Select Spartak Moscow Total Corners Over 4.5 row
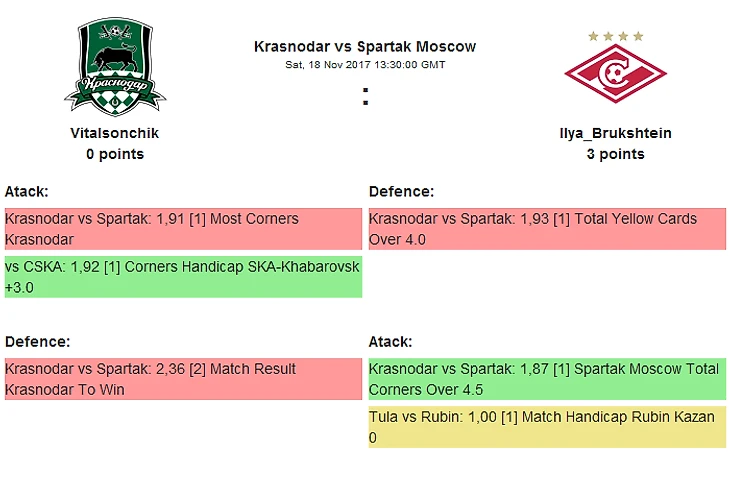The image size is (730, 480). click(547, 379)
